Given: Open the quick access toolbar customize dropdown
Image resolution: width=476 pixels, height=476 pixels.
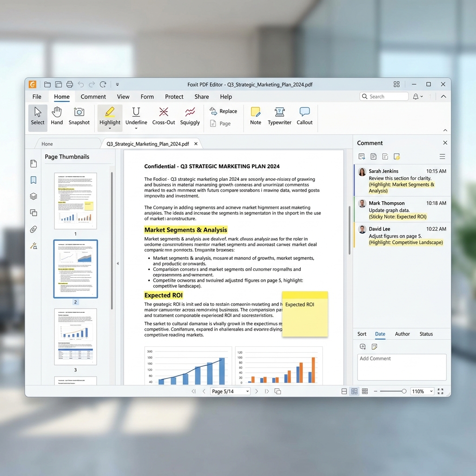Looking at the screenshot, I should [118, 85].
